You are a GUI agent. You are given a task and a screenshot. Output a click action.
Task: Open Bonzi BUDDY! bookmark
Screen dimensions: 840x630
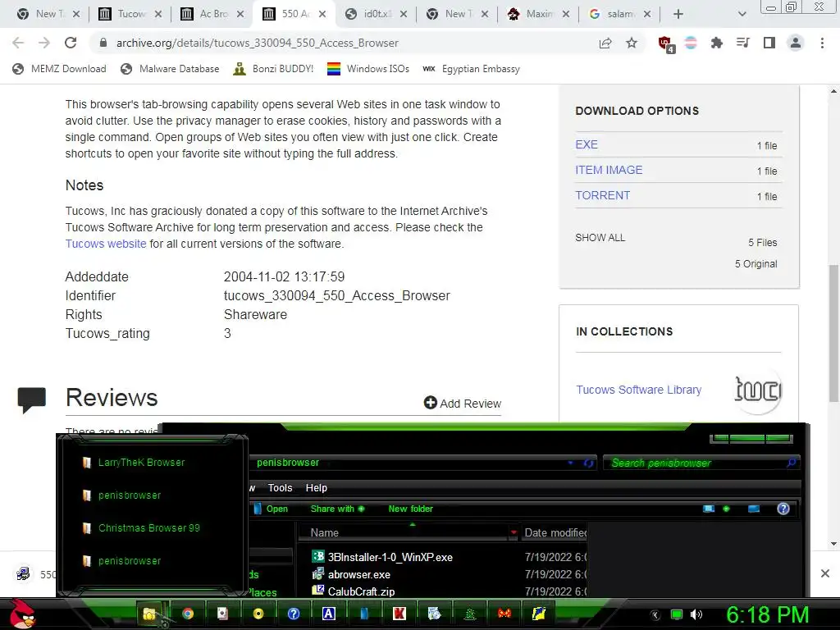(273, 69)
